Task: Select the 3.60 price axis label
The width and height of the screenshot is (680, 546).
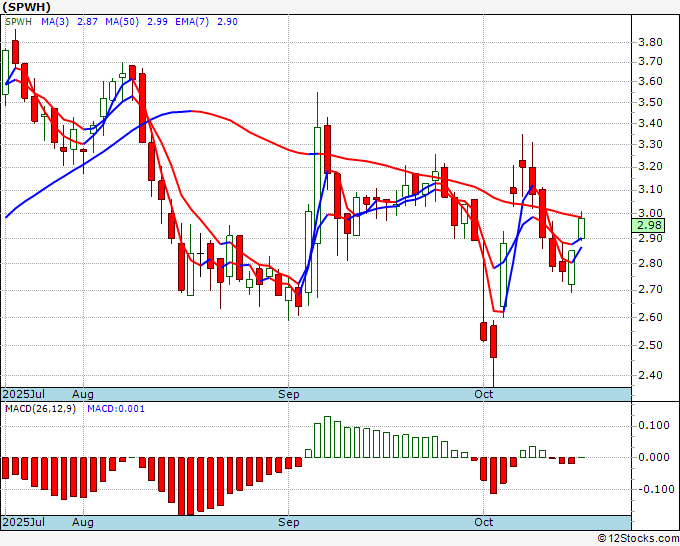Action: click(651, 82)
